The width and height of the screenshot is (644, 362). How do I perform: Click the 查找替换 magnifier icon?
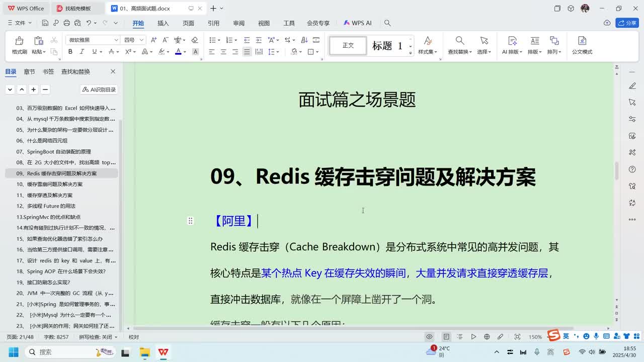pos(460,41)
